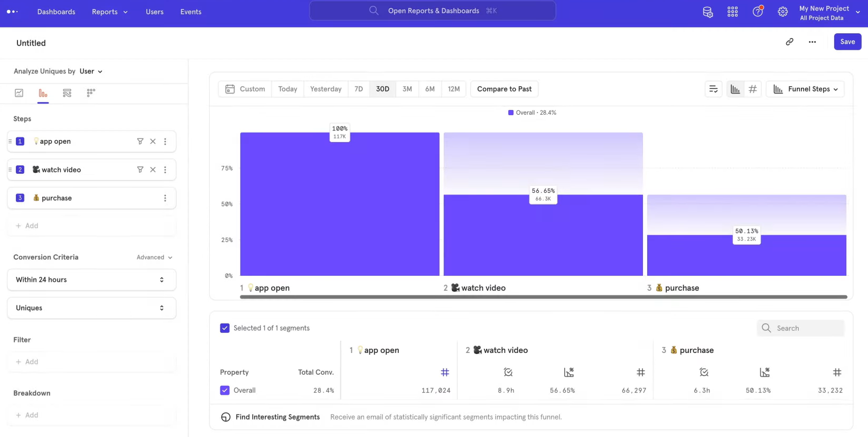868x437 pixels.
Task: Open the Lexicon data management icon
Action: coord(707,12)
